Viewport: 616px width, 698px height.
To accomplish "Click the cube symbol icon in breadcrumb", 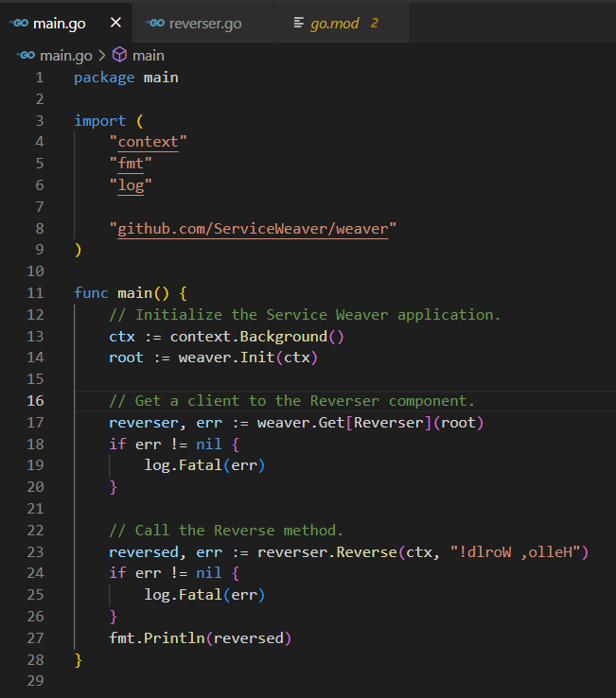I will [120, 56].
